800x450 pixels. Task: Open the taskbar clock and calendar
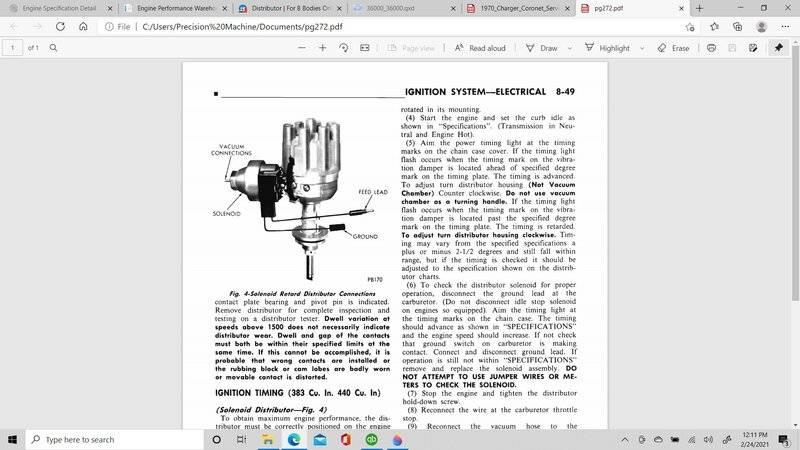(x=755, y=439)
